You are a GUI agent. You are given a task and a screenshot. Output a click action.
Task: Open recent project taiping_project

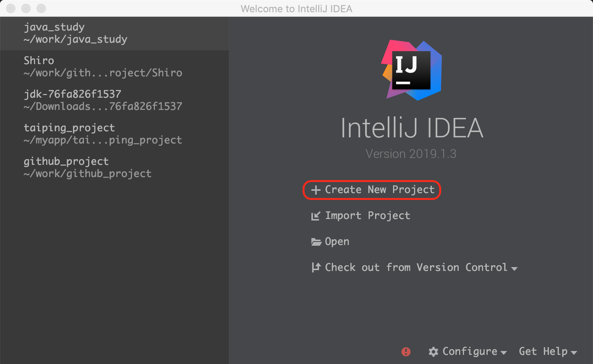(x=114, y=134)
